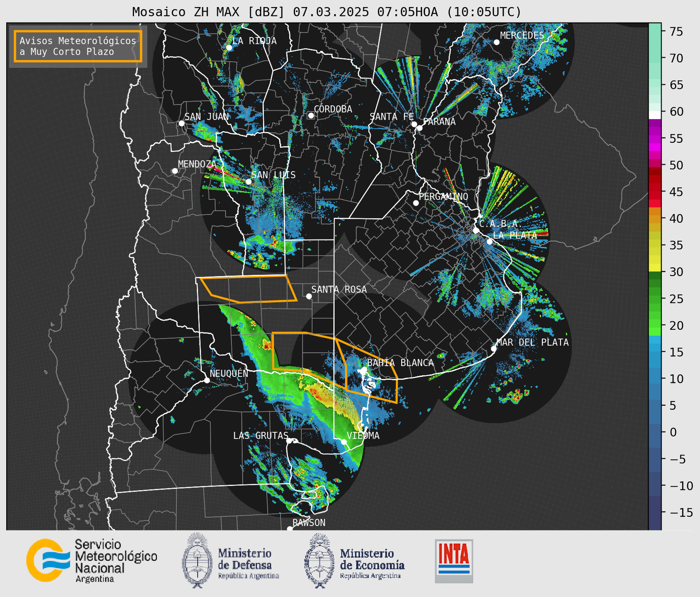The height and width of the screenshot is (597, 700).
Task: Click the NEUQUÉN city marker
Action: (x=207, y=380)
